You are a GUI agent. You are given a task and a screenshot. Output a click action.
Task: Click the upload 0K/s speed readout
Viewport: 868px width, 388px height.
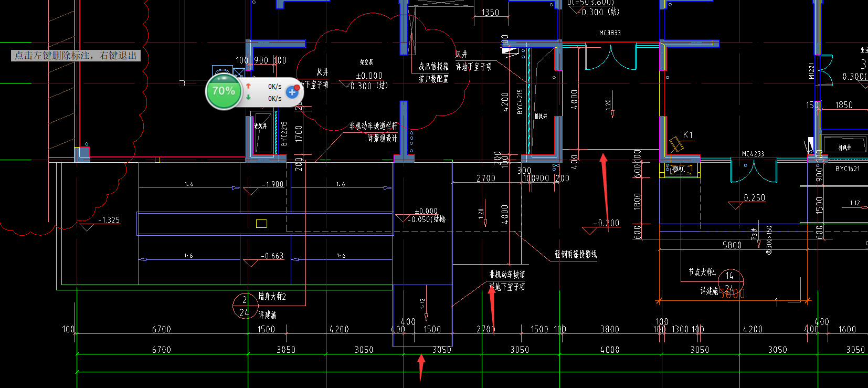click(x=275, y=87)
